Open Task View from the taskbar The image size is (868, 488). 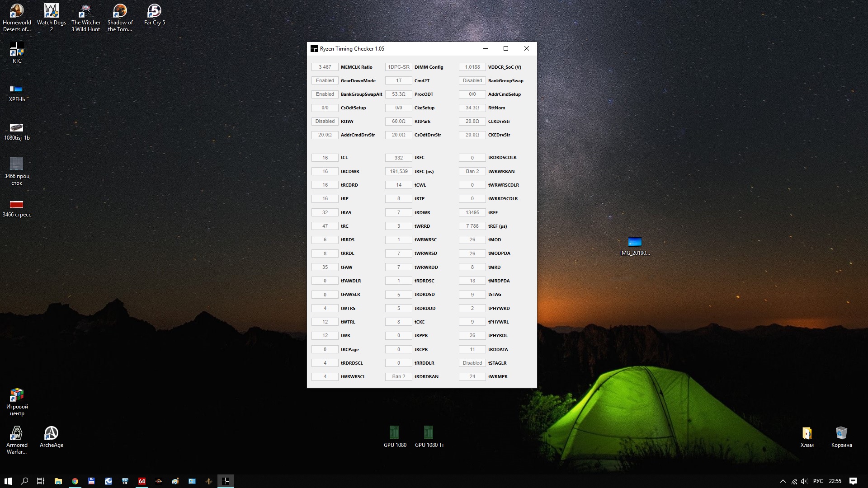(x=41, y=481)
